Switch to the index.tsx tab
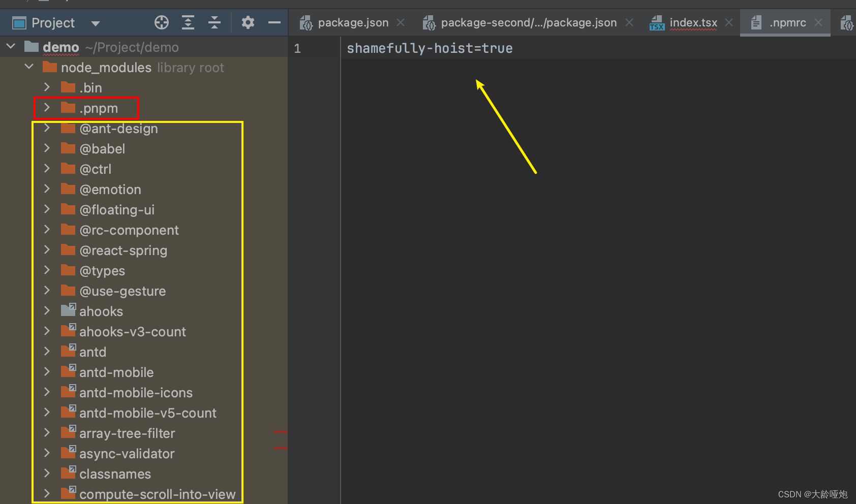This screenshot has width=856, height=504. pos(693,22)
